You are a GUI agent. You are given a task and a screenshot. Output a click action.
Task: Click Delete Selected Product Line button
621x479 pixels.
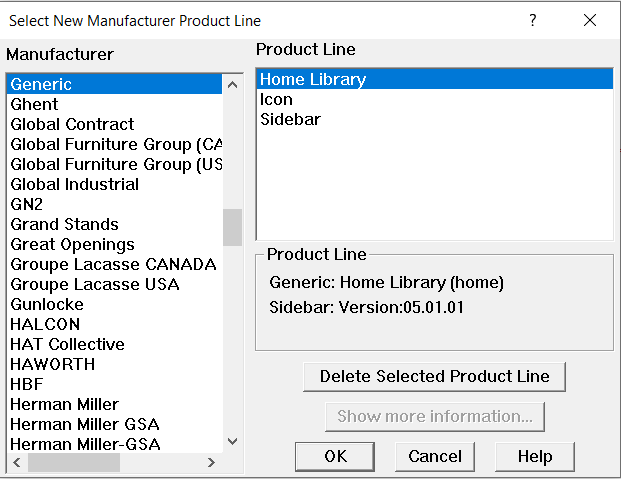(x=434, y=376)
